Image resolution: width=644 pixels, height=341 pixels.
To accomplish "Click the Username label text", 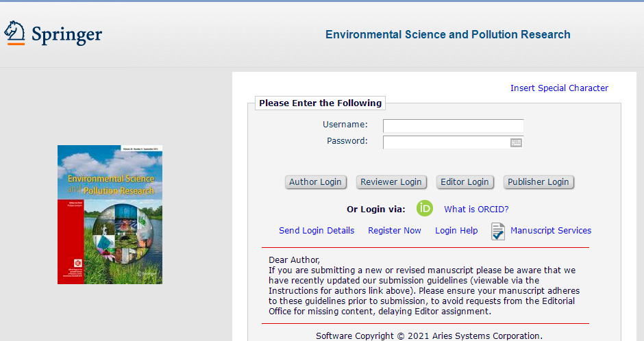I will 345,125.
